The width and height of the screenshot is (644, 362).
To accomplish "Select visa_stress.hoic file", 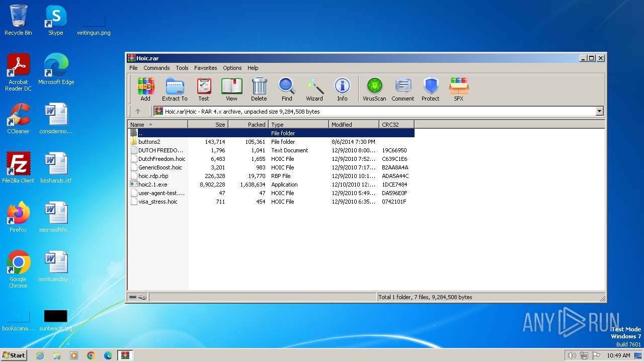I will coord(271,202).
